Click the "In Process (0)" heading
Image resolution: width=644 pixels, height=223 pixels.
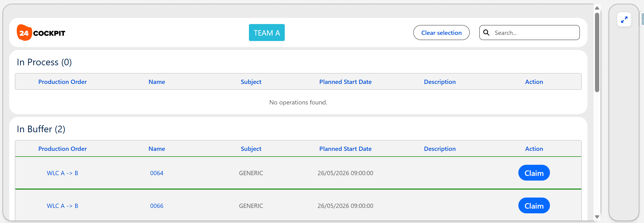[x=44, y=62]
